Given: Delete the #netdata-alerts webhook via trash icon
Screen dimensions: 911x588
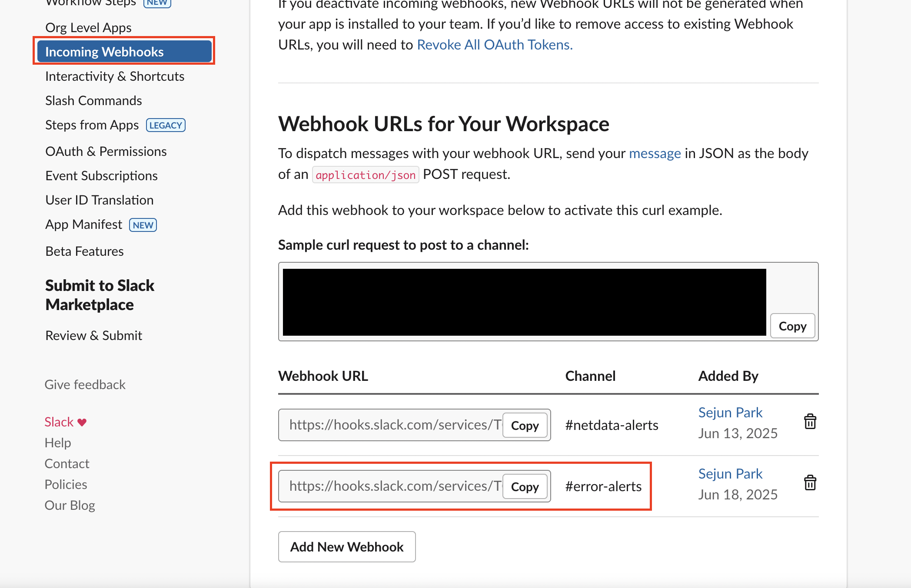Looking at the screenshot, I should pos(810,422).
